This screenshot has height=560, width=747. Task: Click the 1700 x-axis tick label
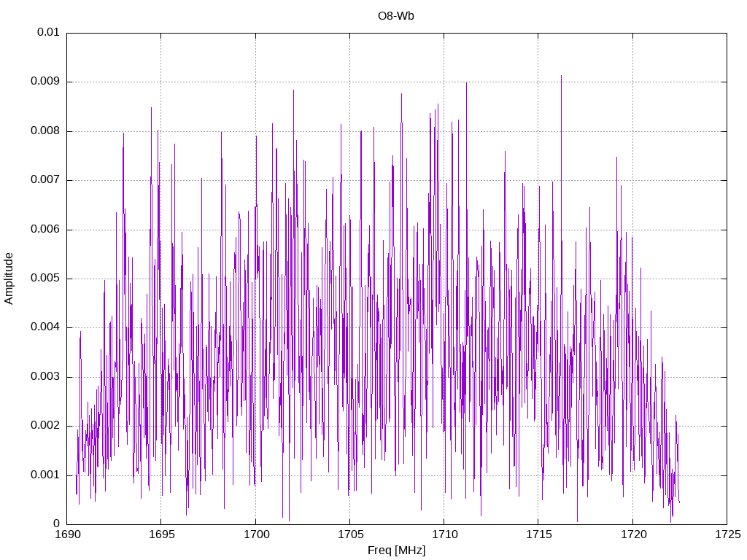pos(256,534)
